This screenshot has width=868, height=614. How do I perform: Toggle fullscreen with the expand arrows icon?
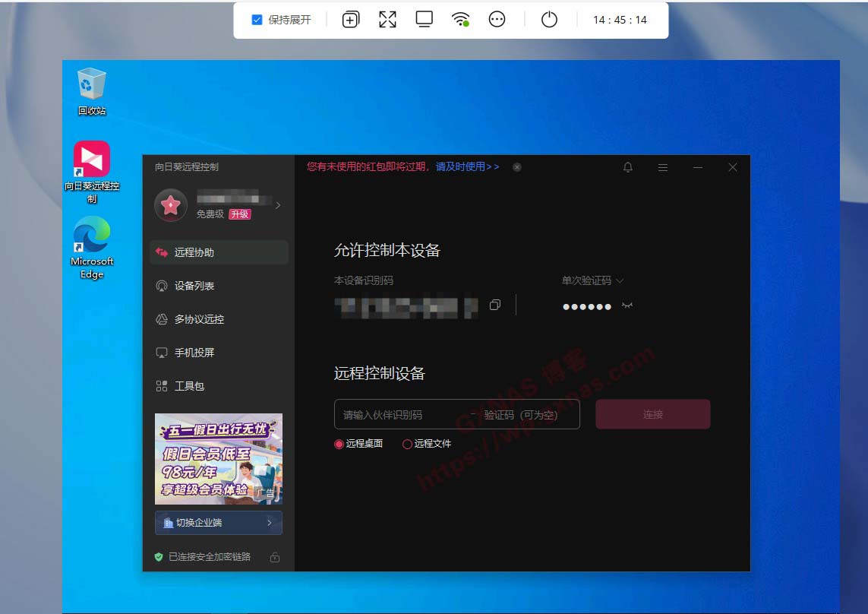click(387, 20)
